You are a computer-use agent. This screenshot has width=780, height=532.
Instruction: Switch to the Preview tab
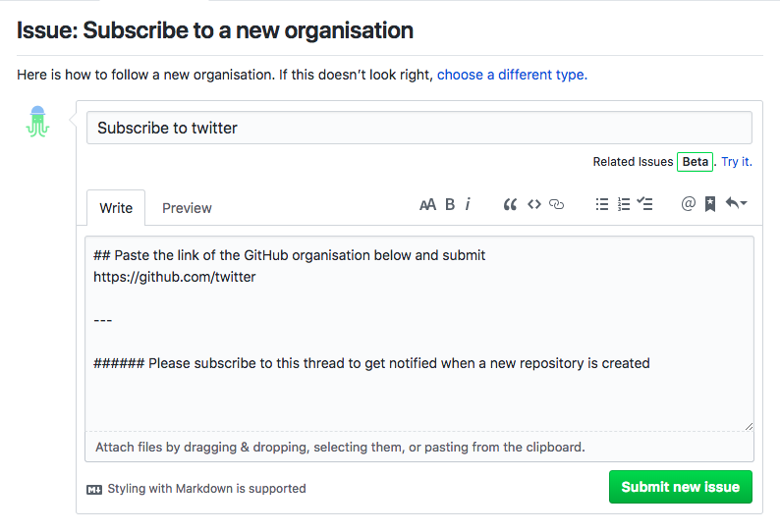[187, 208]
